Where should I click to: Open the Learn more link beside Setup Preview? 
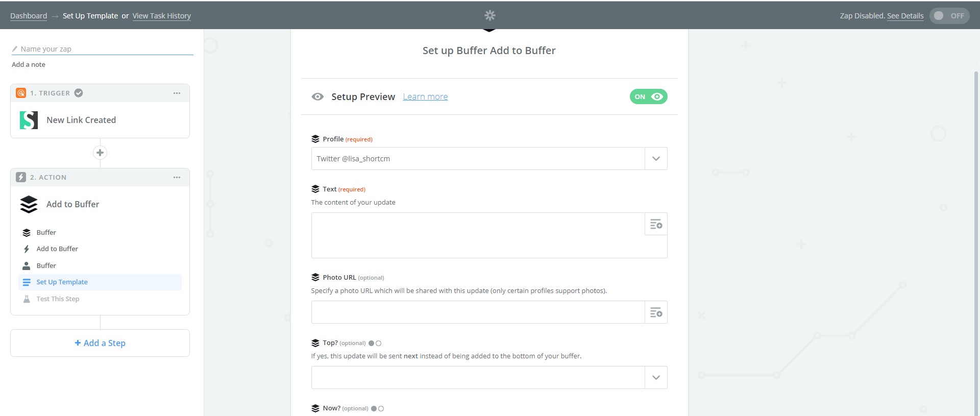(x=425, y=96)
